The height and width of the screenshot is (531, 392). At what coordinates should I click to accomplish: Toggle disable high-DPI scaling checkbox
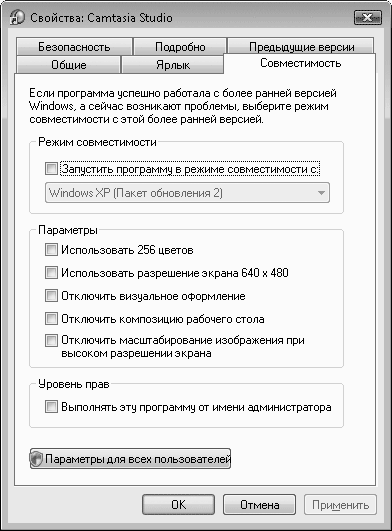[x=51, y=340]
